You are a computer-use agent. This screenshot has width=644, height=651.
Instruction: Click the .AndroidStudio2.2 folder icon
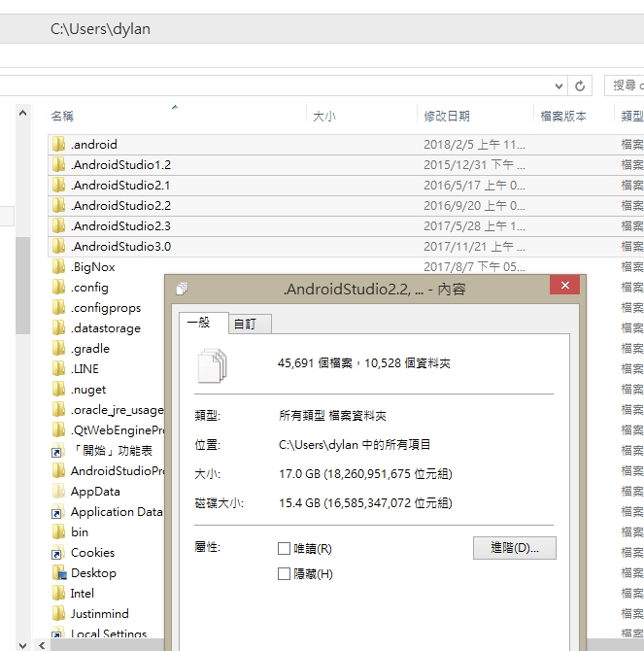coord(58,205)
